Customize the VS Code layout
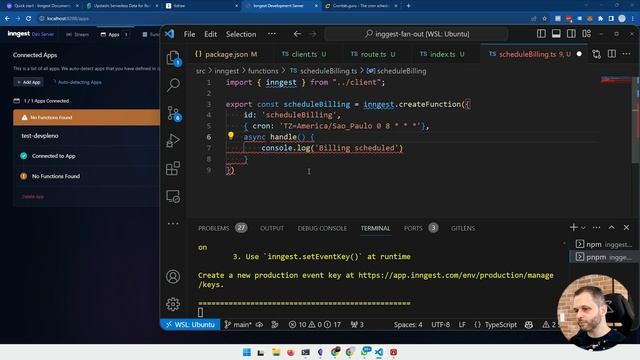The image size is (640, 360). point(587,34)
